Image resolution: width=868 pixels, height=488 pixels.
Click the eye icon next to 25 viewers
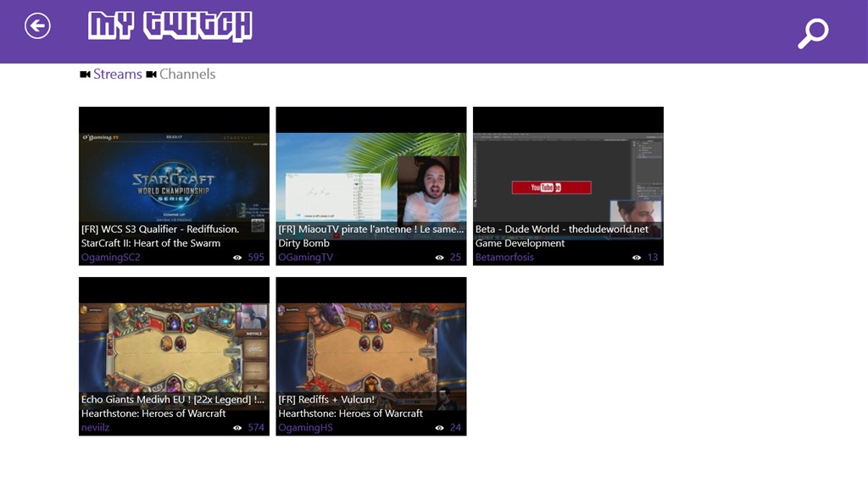click(439, 258)
